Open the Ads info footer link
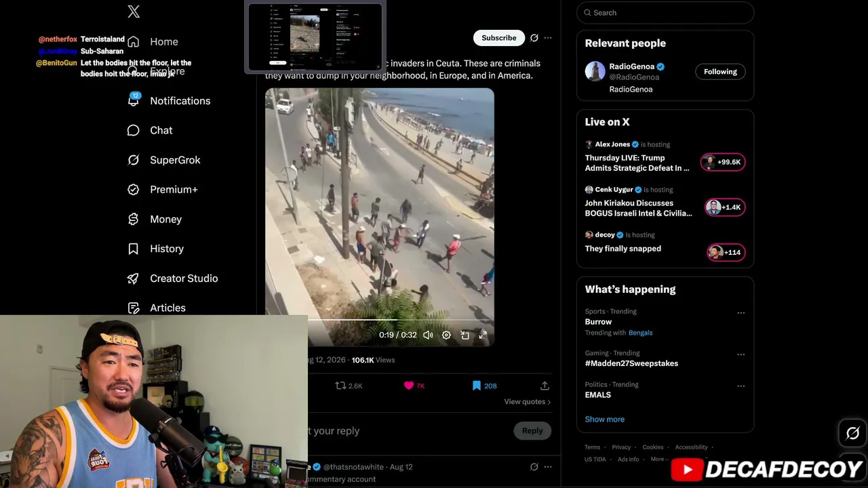Screen dimensions: 868x488 pyautogui.click(x=629, y=460)
